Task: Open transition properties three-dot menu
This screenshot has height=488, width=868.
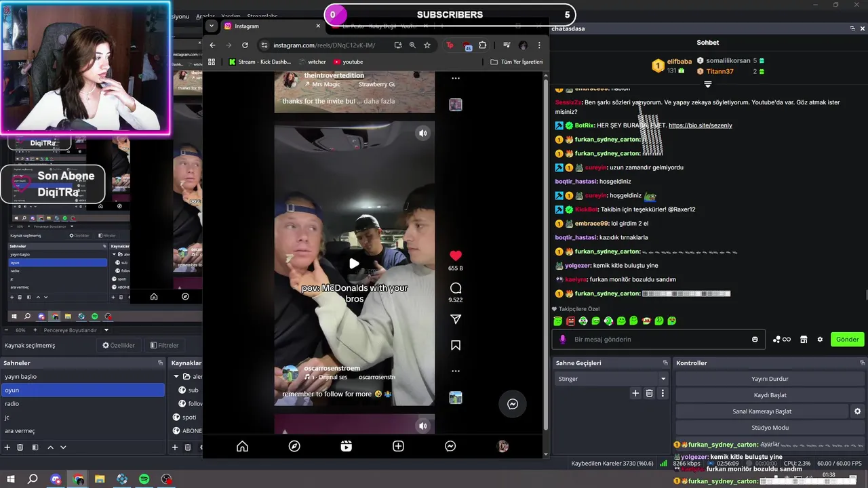Action: [663, 393]
